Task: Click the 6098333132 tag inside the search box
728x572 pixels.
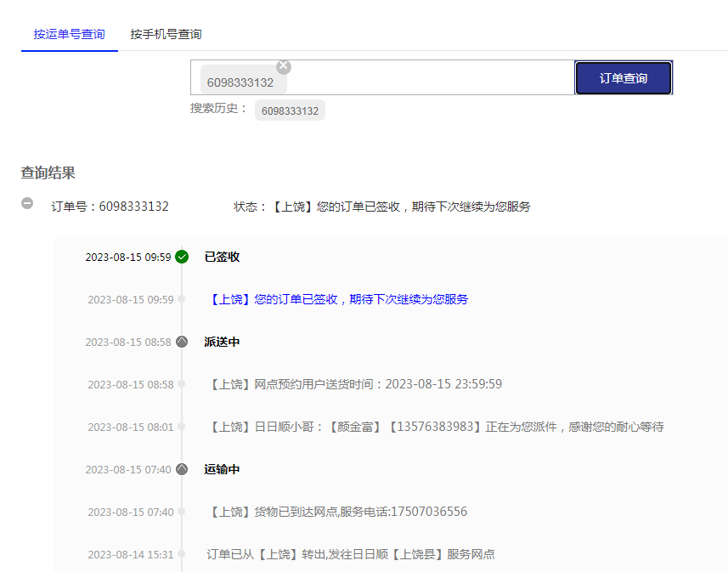Action: (240, 82)
